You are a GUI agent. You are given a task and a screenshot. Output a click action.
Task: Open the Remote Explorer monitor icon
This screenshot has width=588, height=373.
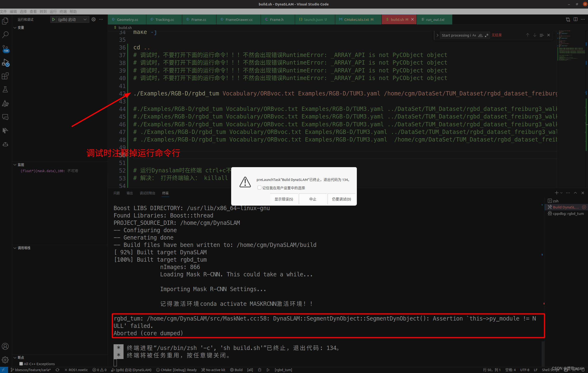click(5, 117)
